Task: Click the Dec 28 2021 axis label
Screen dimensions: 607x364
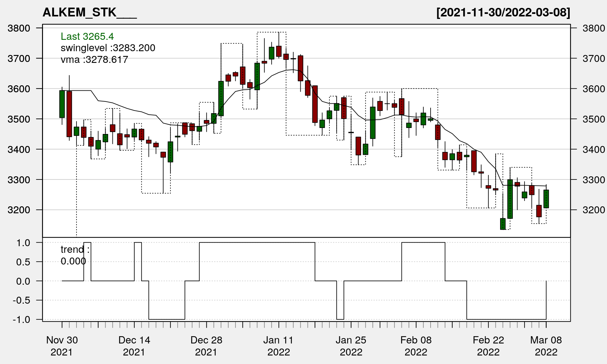Action: pyautogui.click(x=206, y=346)
